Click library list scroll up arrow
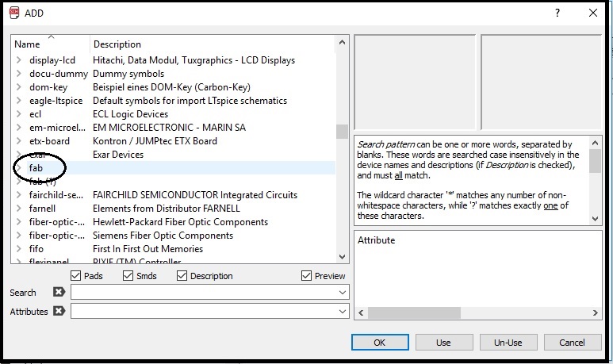 tap(342, 42)
